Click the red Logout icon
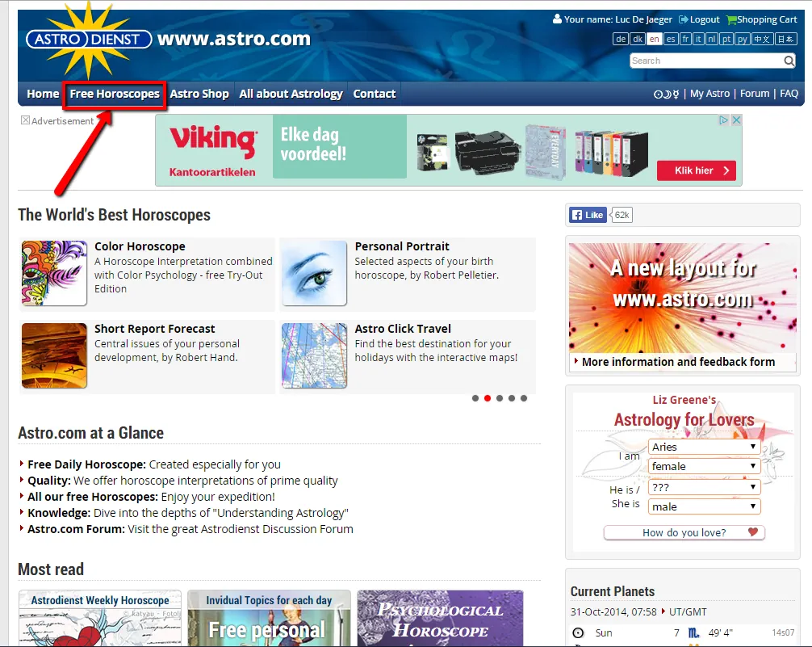 (x=685, y=19)
